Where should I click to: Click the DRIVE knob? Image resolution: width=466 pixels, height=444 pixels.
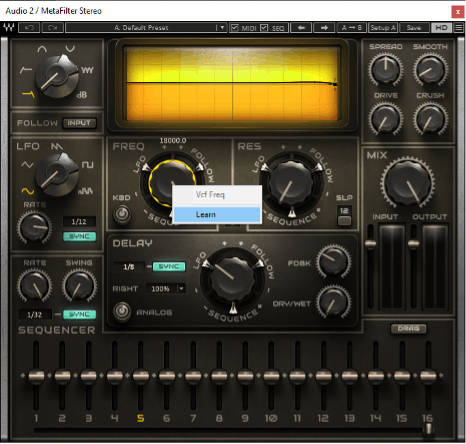click(386, 119)
